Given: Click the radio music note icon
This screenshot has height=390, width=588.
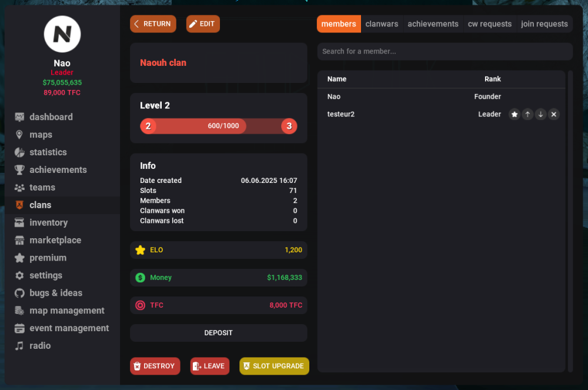Looking at the screenshot, I should (x=19, y=346).
